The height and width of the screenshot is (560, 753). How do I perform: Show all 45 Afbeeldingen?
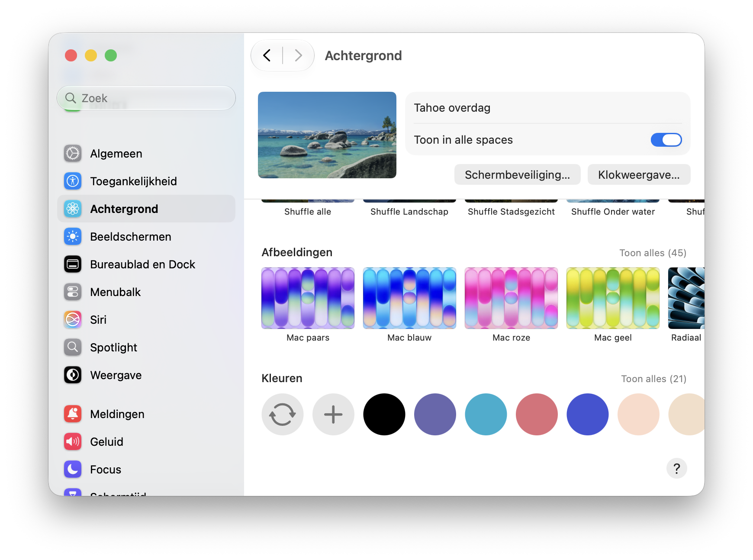(653, 253)
